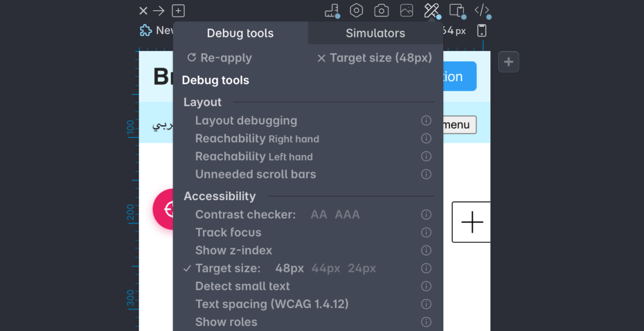Open the measuring/rulers tool icon
The image size is (644, 331).
(x=332, y=10)
